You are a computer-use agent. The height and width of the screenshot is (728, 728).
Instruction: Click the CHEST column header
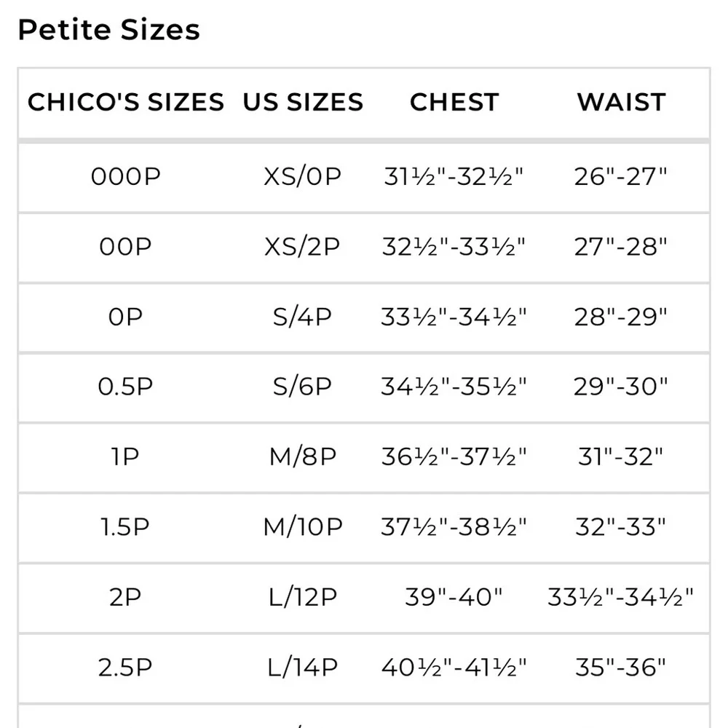click(x=454, y=102)
